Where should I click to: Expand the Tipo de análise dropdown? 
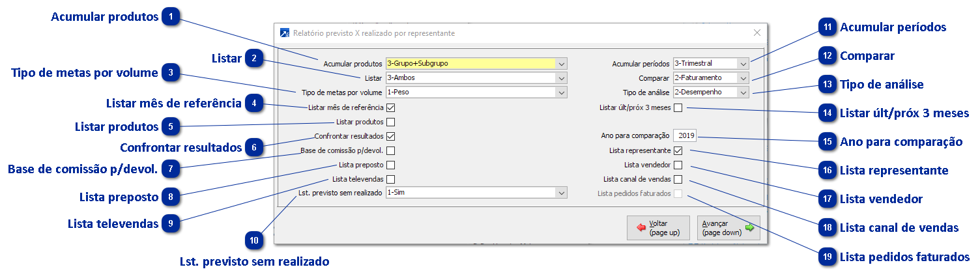[743, 92]
